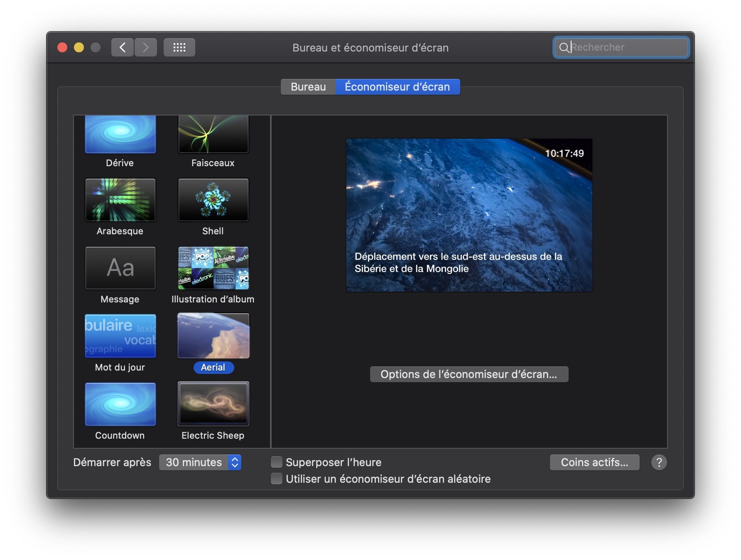Enable the Superposer l'heure checkbox
Screen dimensions: 741x560
(277, 462)
